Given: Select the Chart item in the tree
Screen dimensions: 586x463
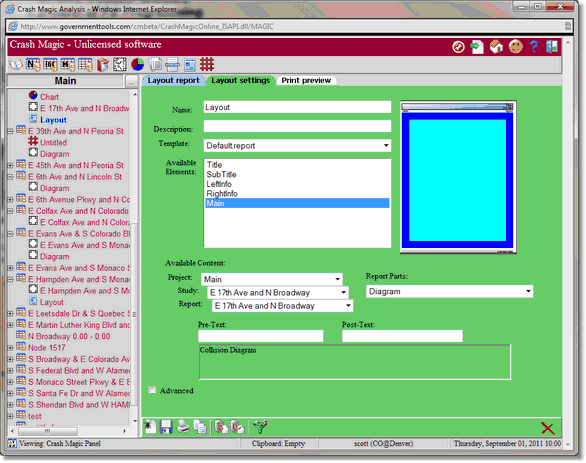Looking at the screenshot, I should (x=49, y=97).
